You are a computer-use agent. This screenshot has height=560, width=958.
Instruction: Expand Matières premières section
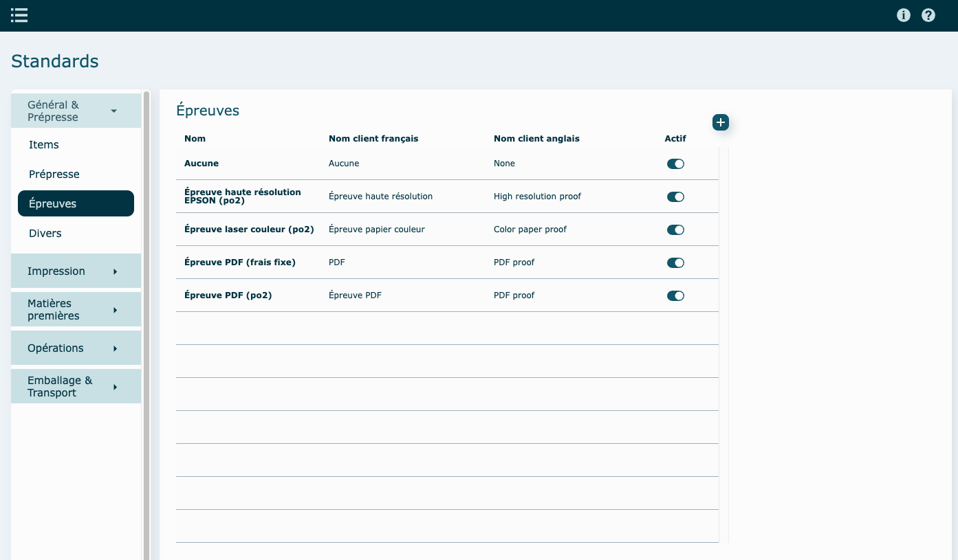[x=76, y=310]
